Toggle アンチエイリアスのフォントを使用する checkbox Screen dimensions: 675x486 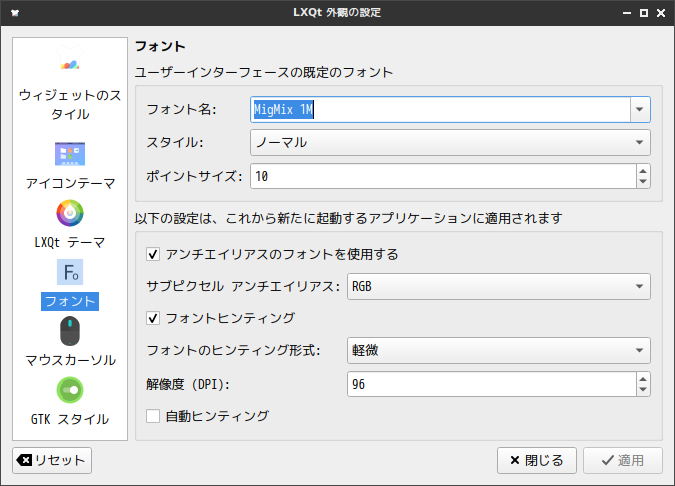[153, 254]
